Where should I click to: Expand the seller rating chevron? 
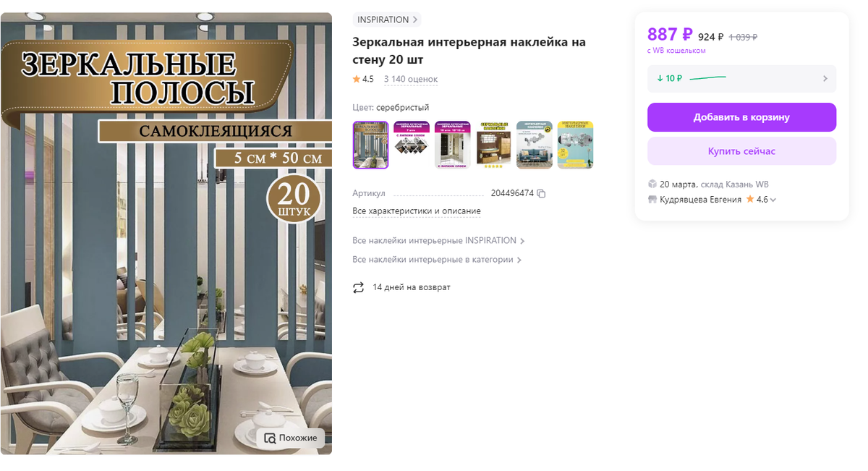pyautogui.click(x=773, y=200)
